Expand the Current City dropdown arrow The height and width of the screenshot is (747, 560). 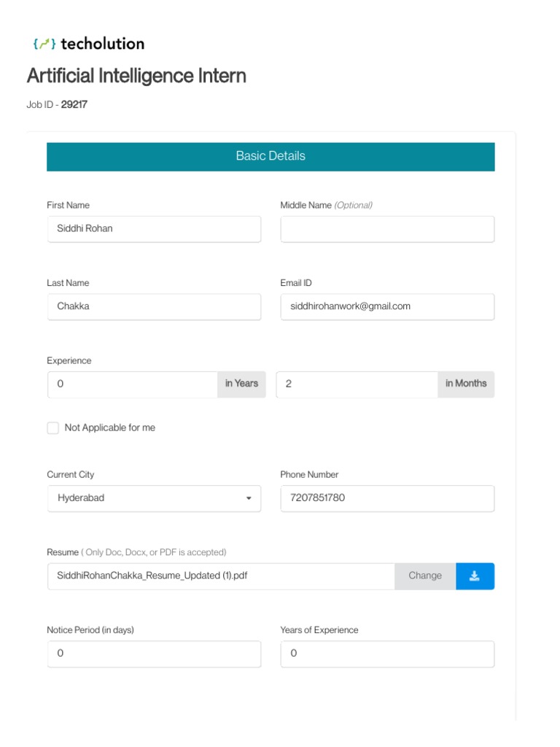(249, 499)
